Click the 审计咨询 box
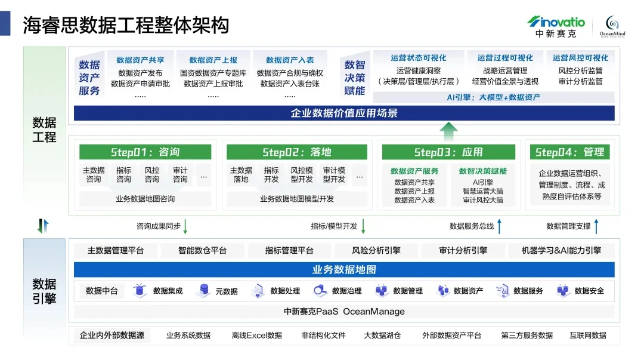Viewport: 644px width, 363px height. (180, 175)
